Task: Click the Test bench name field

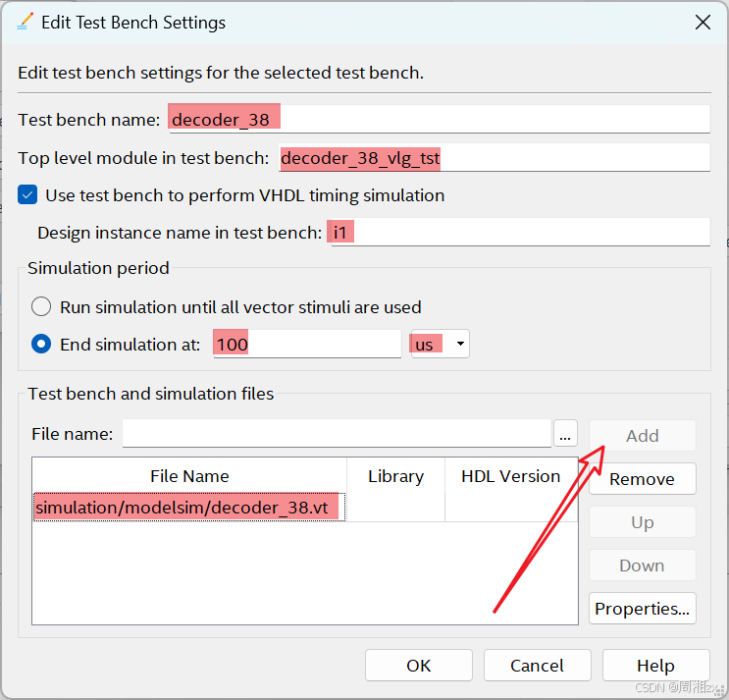Action: pos(440,119)
